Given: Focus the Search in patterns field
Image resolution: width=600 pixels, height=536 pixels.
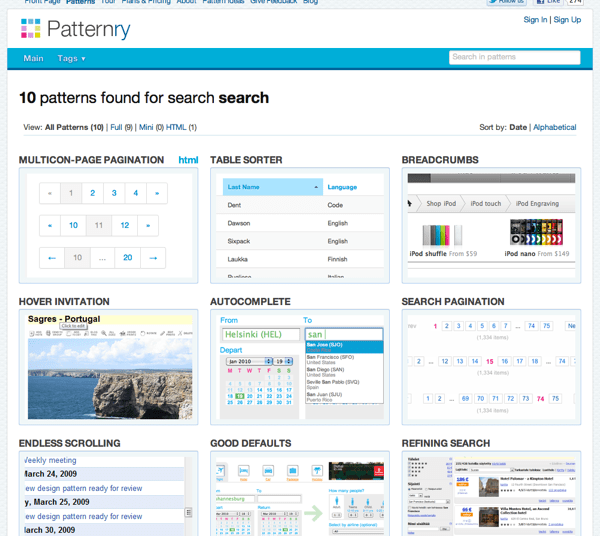Looking at the screenshot, I should pyautogui.click(x=515, y=57).
